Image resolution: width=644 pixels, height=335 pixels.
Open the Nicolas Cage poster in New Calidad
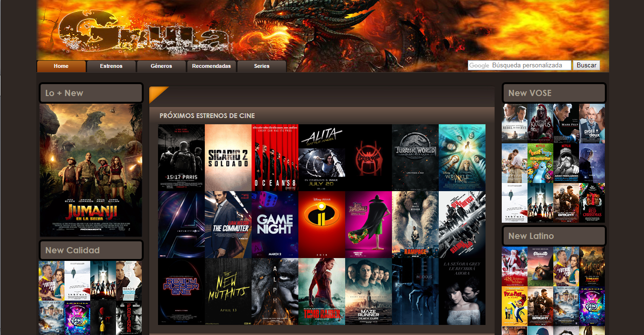point(52,318)
